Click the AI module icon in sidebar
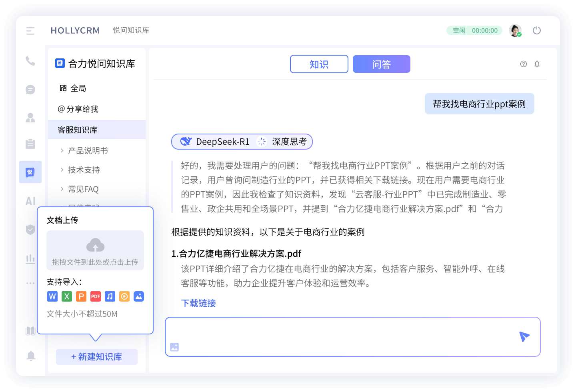This screenshot has width=576, height=392. (x=30, y=201)
